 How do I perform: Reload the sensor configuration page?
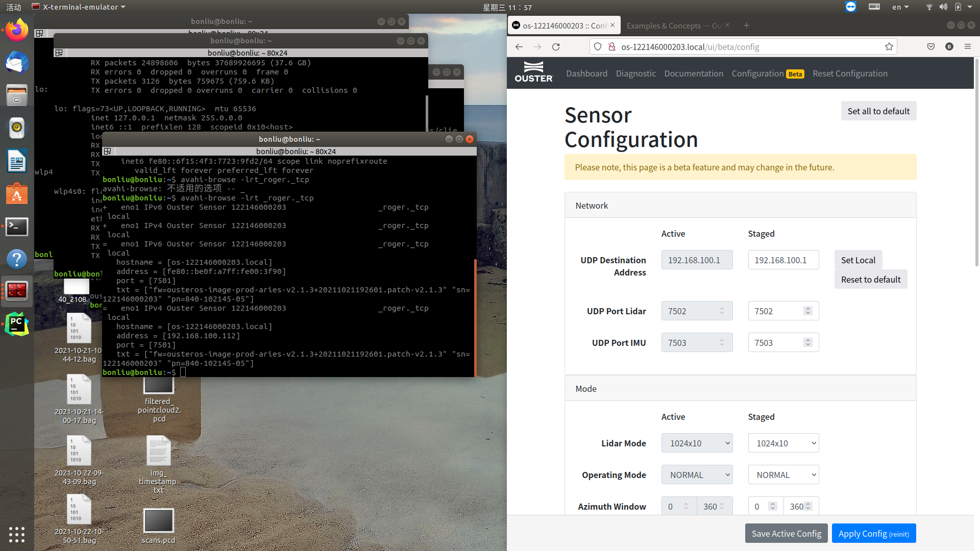pos(556,46)
